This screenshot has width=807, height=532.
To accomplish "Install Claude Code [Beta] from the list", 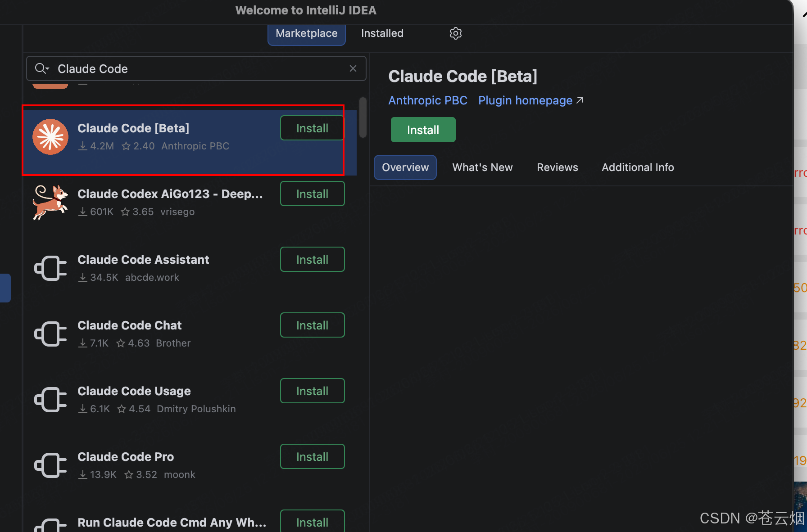I will point(312,128).
